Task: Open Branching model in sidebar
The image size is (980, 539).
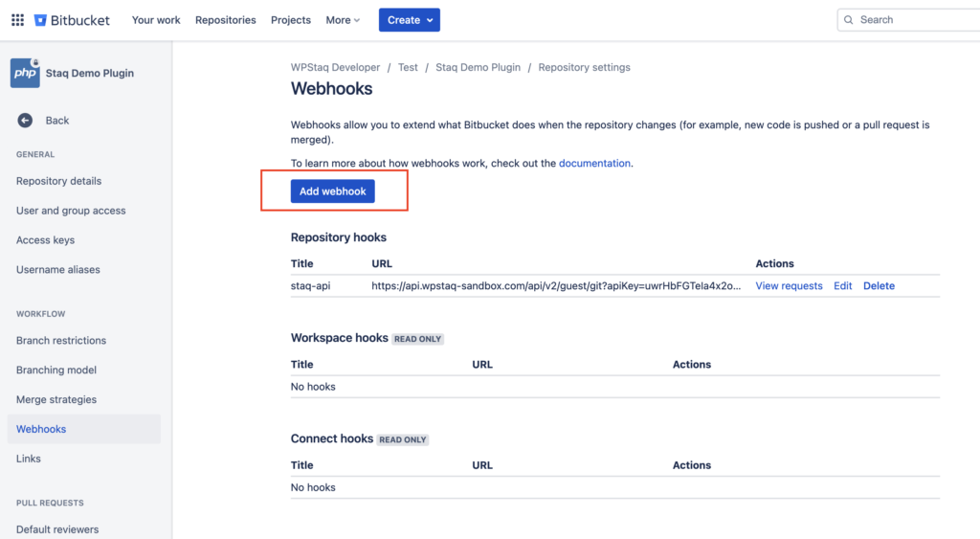Action: (56, 370)
